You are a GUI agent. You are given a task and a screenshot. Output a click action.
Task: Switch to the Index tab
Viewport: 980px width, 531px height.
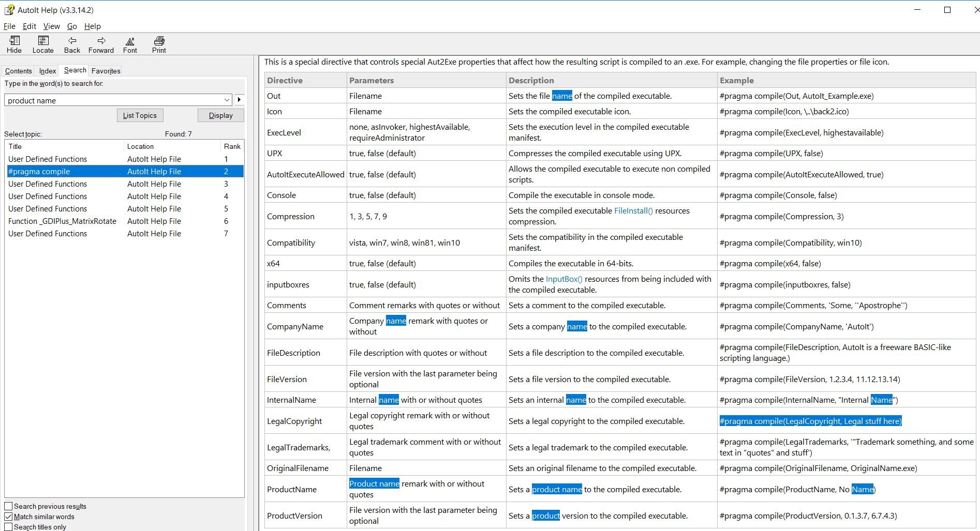[x=48, y=71]
